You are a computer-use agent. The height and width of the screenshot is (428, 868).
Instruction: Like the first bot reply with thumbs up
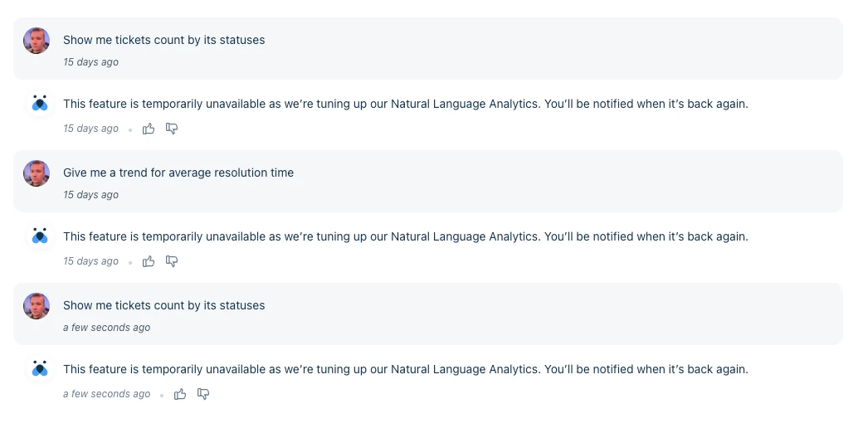149,129
